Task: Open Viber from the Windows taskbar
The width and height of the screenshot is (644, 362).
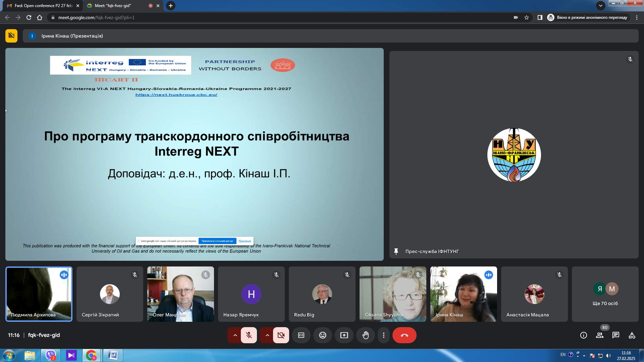Action: click(x=51, y=355)
